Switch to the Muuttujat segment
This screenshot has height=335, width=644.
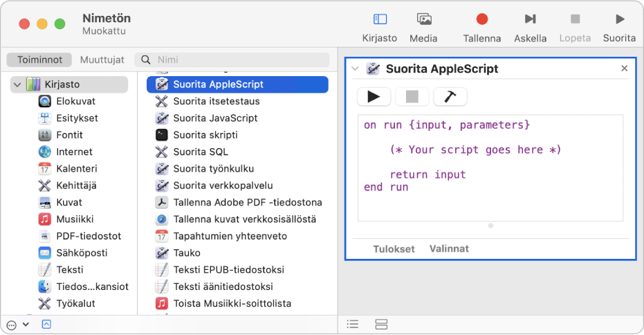[x=102, y=60]
